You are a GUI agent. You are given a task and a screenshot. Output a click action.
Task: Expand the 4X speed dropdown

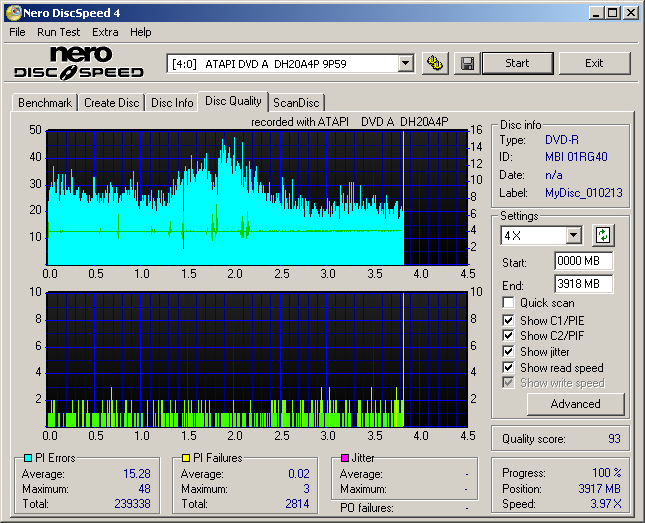click(x=573, y=235)
